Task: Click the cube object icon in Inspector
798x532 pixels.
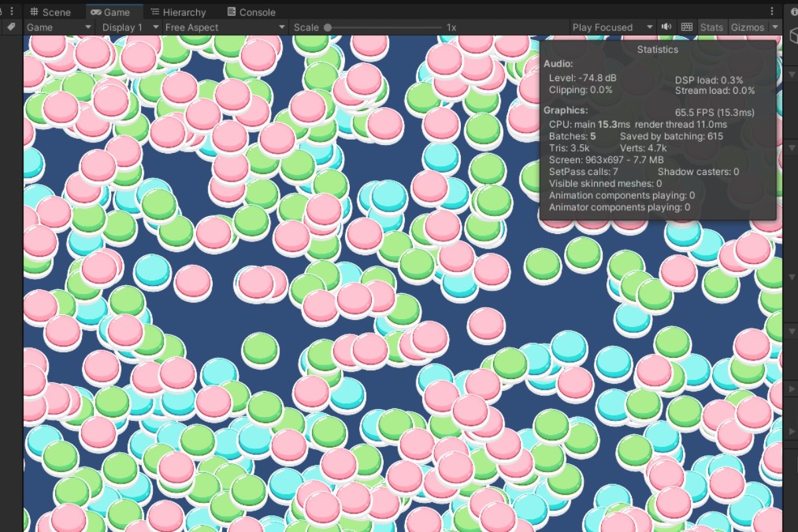Action: pyautogui.click(x=793, y=37)
